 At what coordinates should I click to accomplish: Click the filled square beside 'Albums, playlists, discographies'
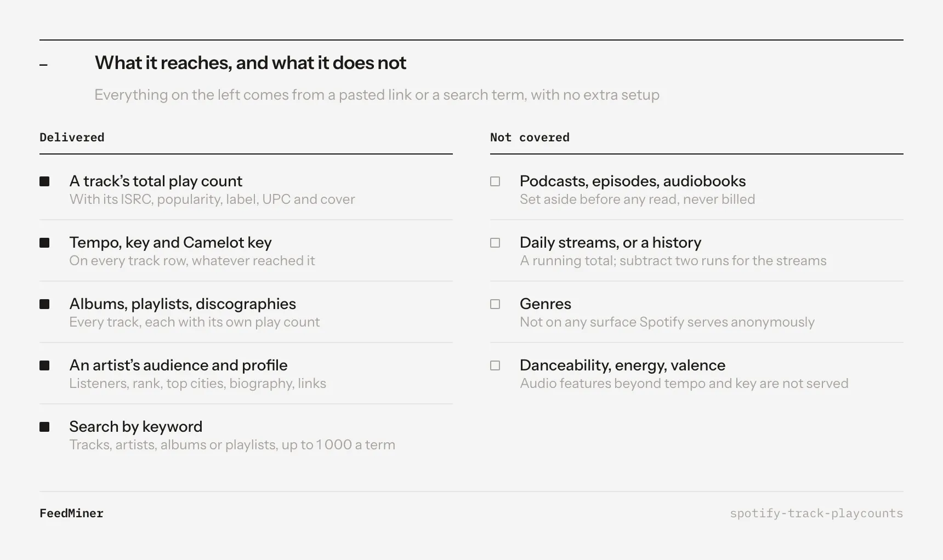(44, 304)
